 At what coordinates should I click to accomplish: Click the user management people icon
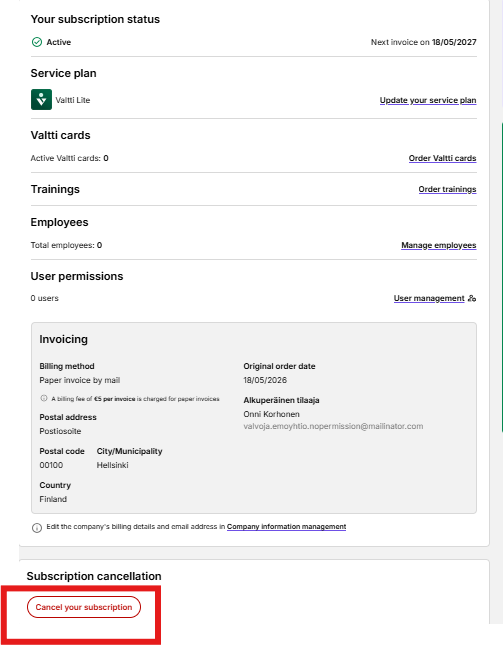(x=472, y=298)
